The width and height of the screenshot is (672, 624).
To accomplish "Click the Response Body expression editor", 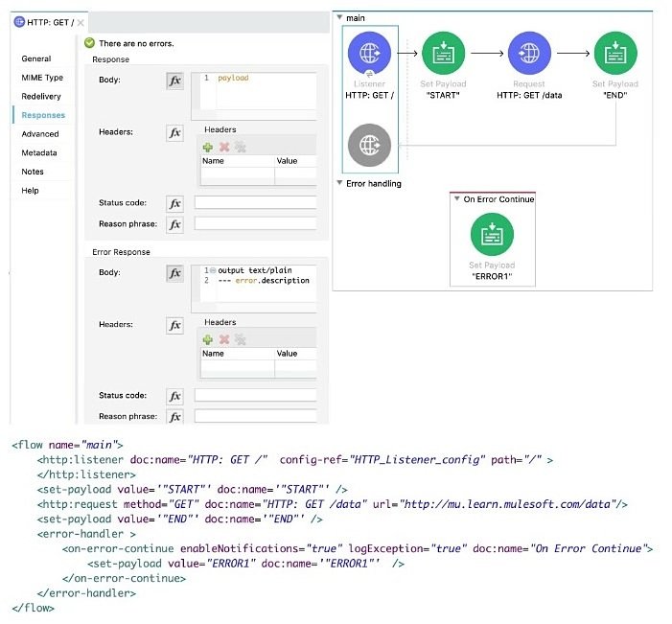I will pyautogui.click(x=254, y=96).
